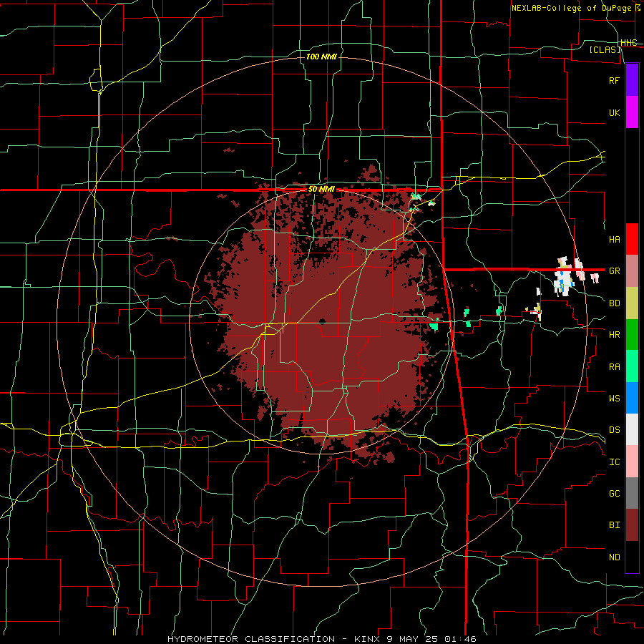Select the 'GC' legend label
Viewport: 644px width, 644px height.
tap(614, 494)
